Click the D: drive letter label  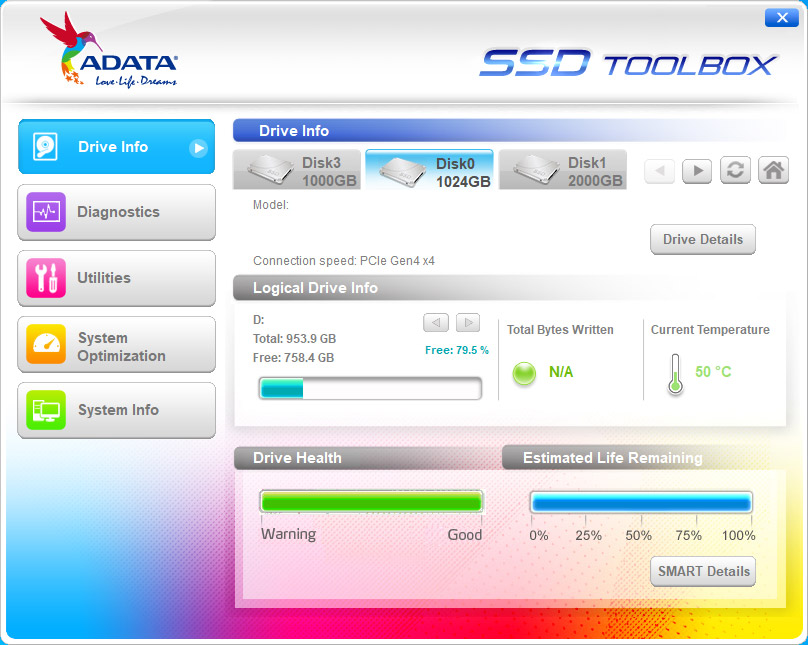259,320
